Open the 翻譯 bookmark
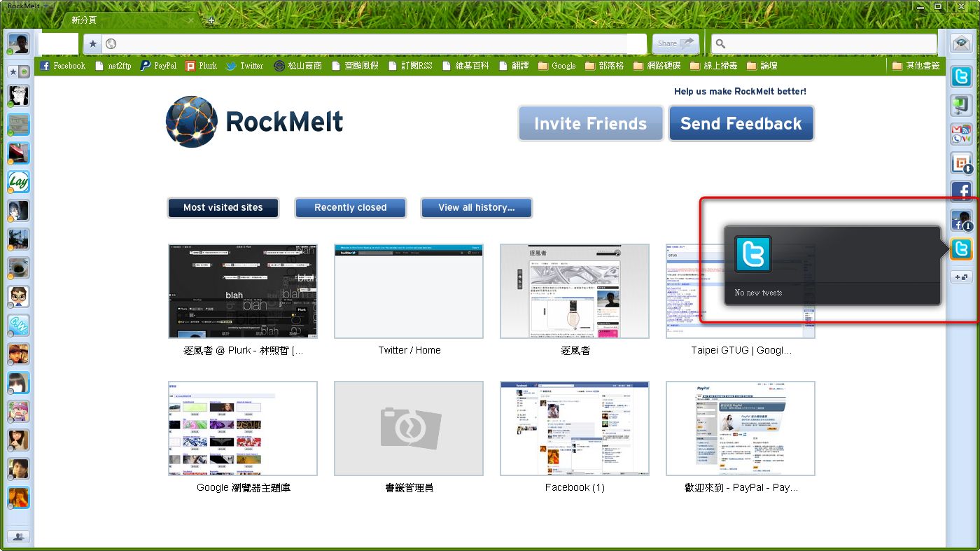 coord(514,66)
